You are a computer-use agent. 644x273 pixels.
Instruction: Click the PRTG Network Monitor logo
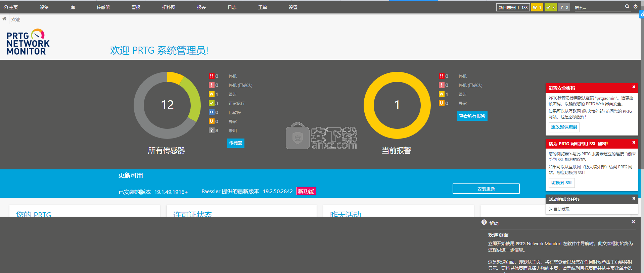coord(28,42)
